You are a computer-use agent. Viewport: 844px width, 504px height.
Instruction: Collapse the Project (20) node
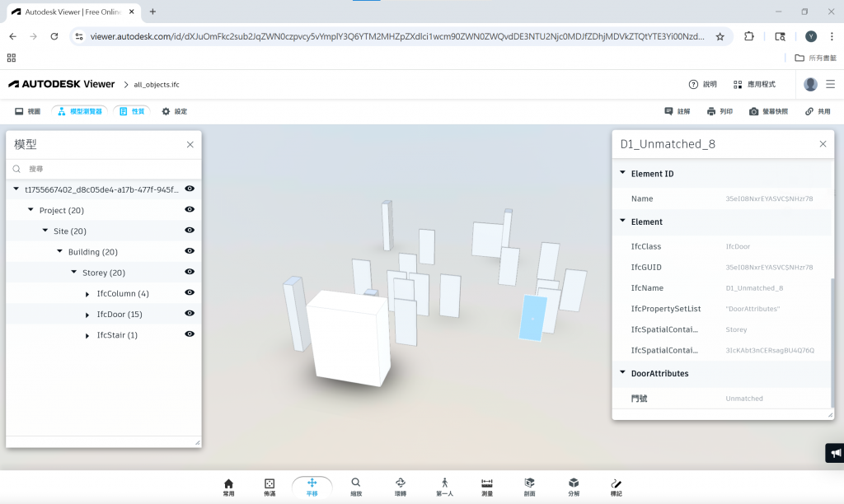30,210
